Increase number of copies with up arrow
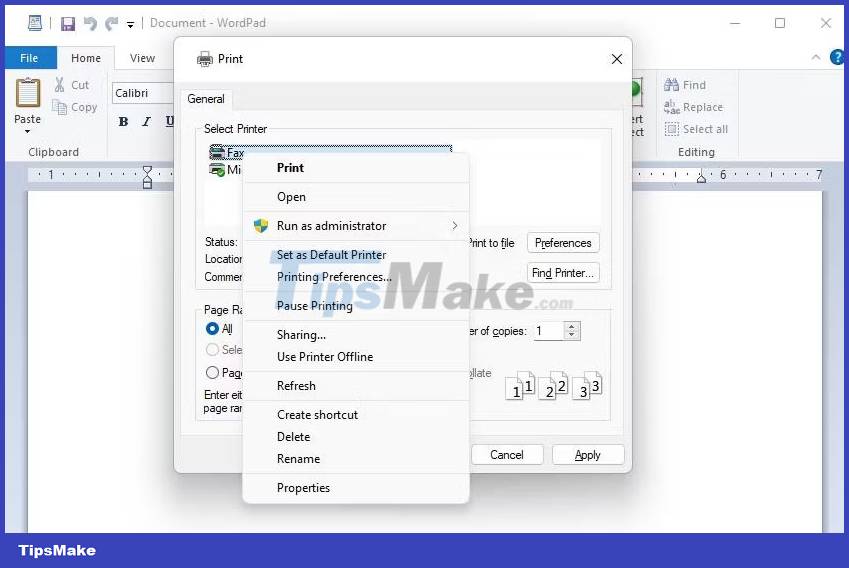The height and width of the screenshot is (568, 849). pyautogui.click(x=572, y=326)
